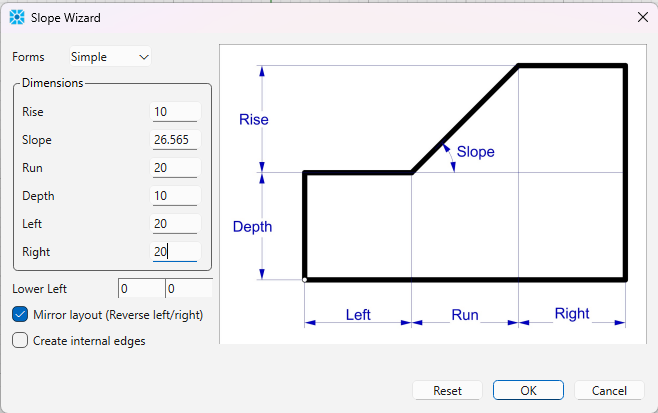Close the Slope Wizard dialog
Viewport: 658px width, 413px height.
pyautogui.click(x=642, y=17)
